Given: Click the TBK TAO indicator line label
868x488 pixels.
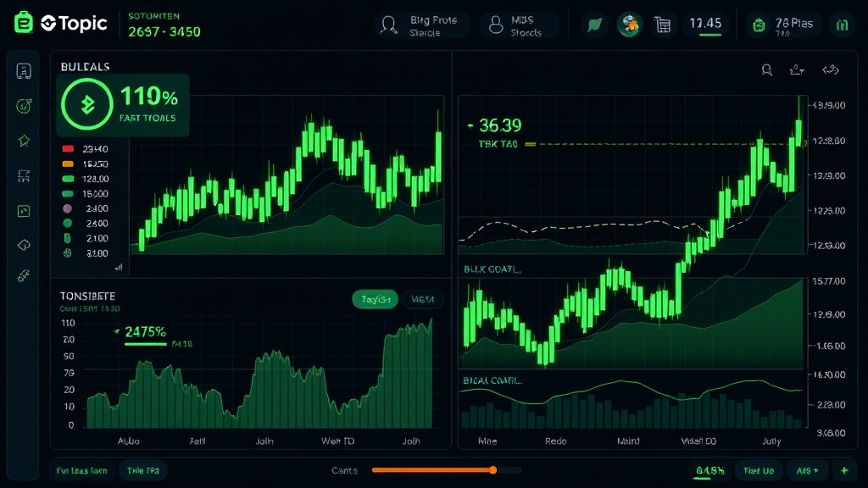Looking at the screenshot, I should [x=498, y=144].
